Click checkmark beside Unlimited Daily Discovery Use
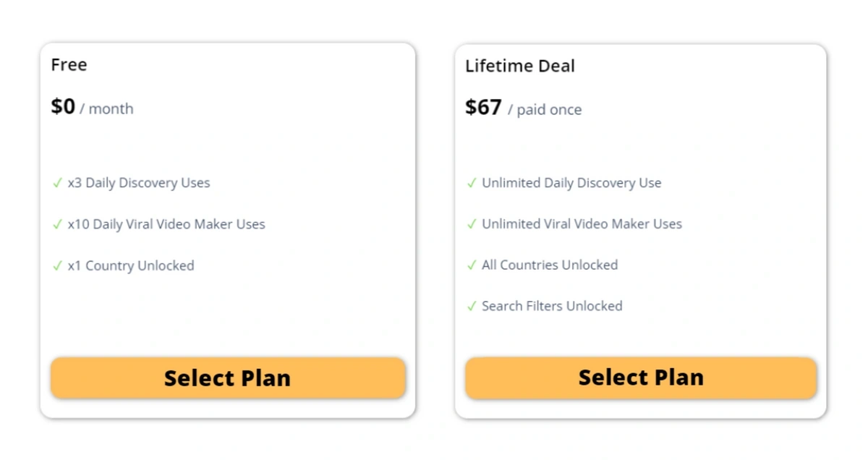Viewport: 868px width, 460px height. (x=472, y=183)
